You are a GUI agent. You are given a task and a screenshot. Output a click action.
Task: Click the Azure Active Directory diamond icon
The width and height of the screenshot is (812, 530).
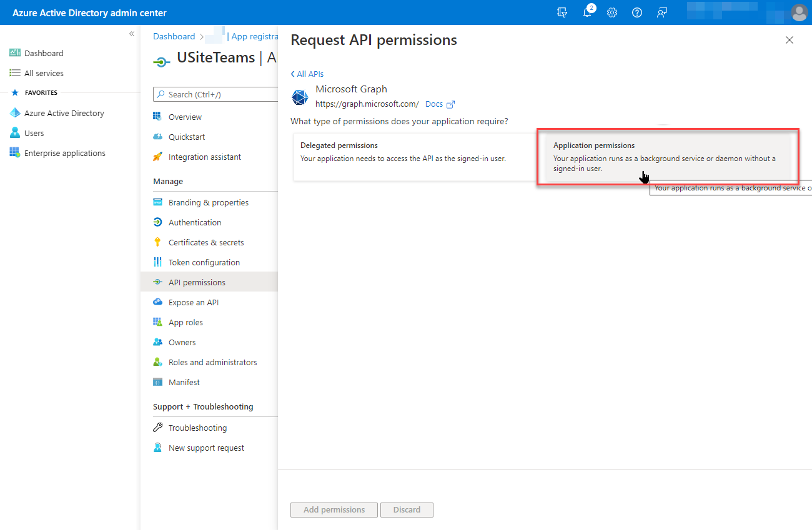(x=15, y=113)
